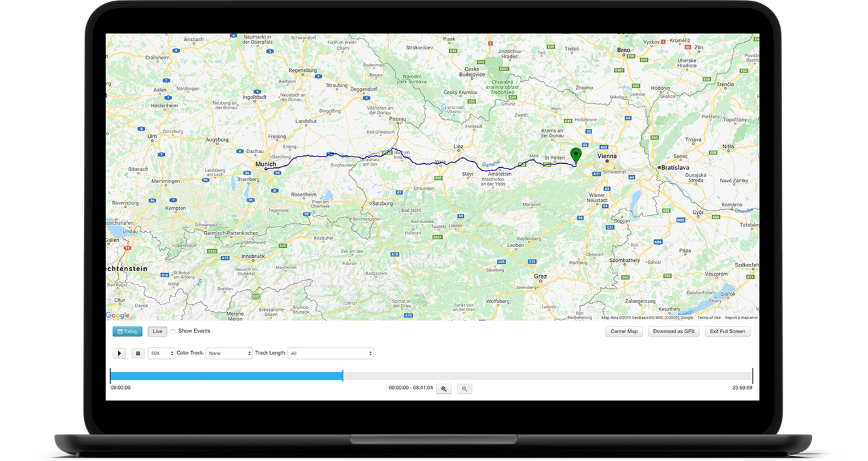868x461 pixels.
Task: Click the Landshut label on the map
Action: (x=307, y=121)
